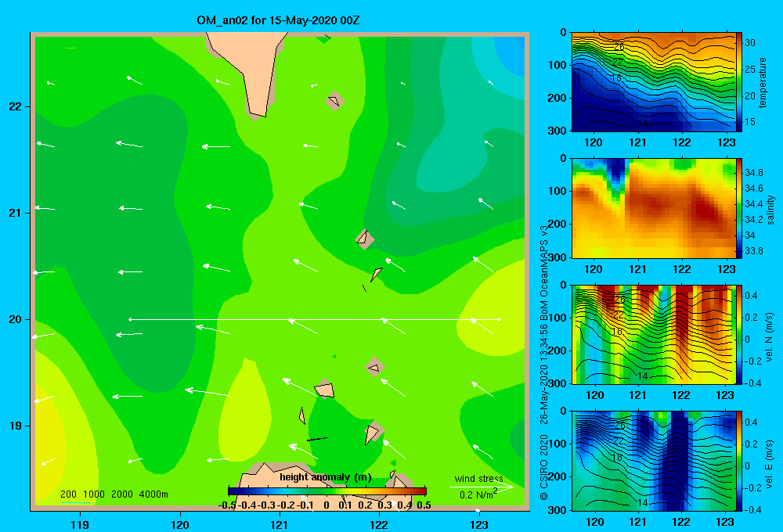The height and width of the screenshot is (532, 783).
Task: Click the 14 contour label in temperature panel
Action: click(x=643, y=124)
